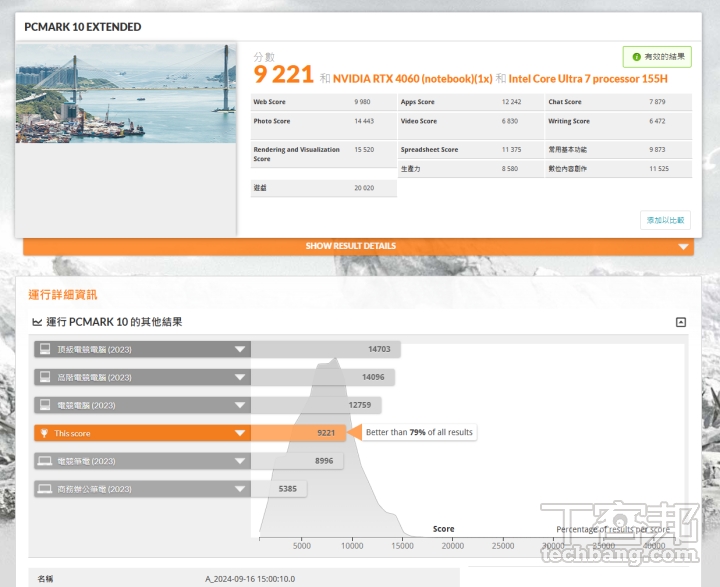Expand the dropdown arrow on the 14703 bar
Image resolution: width=720 pixels, height=587 pixels.
[240, 349]
